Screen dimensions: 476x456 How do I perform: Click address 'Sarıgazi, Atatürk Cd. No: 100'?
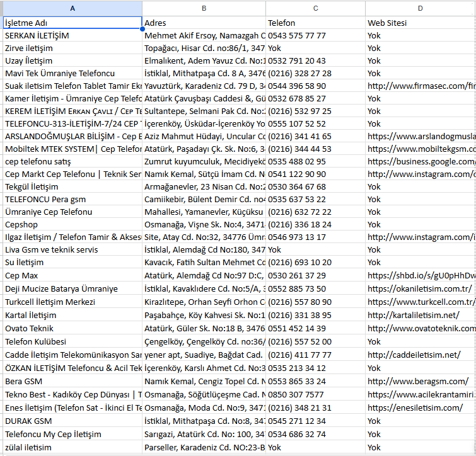pos(204,434)
